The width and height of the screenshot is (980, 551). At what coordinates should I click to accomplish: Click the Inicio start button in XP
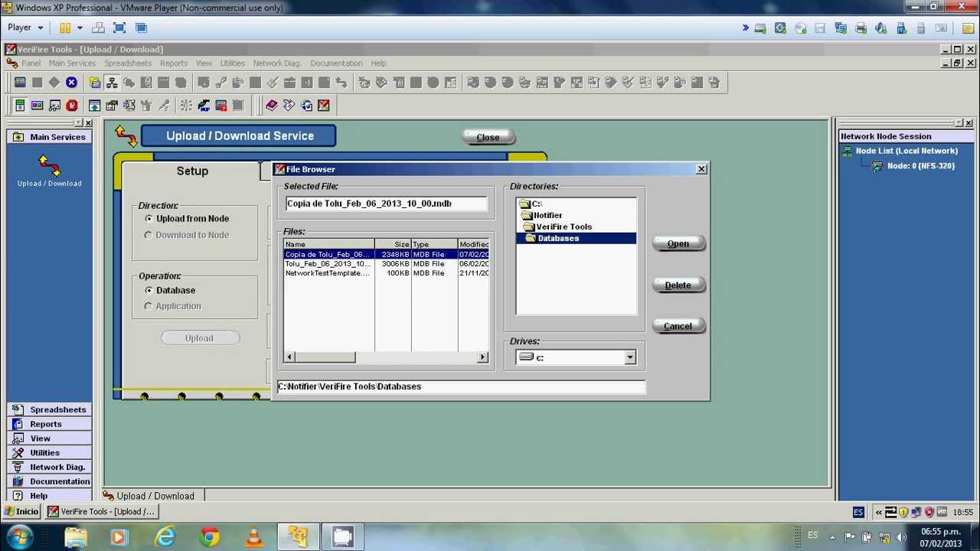[x=21, y=511]
